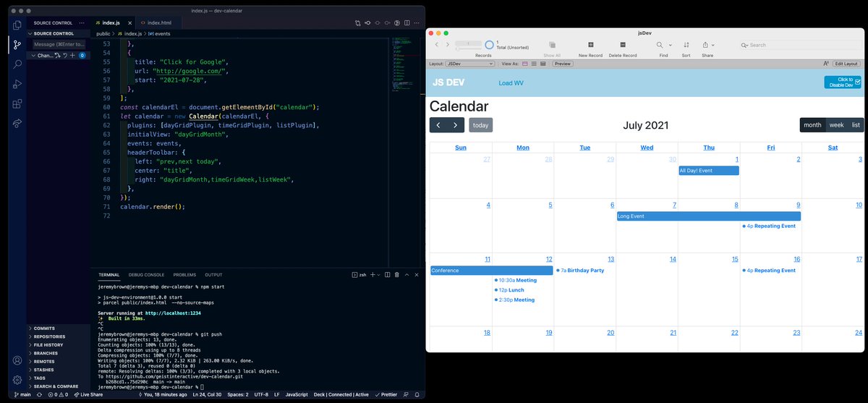Go to next month in calendar
868x403 pixels.
pyautogui.click(x=455, y=125)
